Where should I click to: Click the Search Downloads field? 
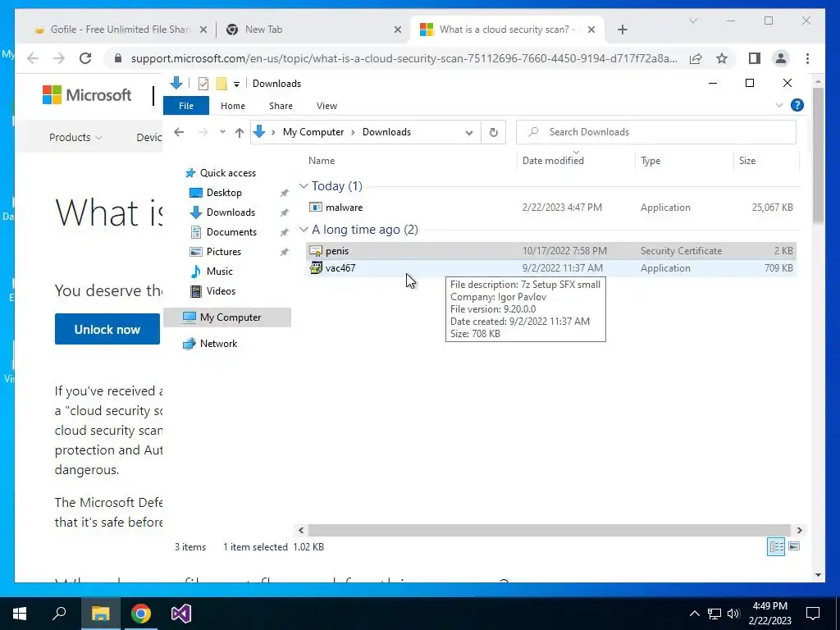click(x=656, y=132)
